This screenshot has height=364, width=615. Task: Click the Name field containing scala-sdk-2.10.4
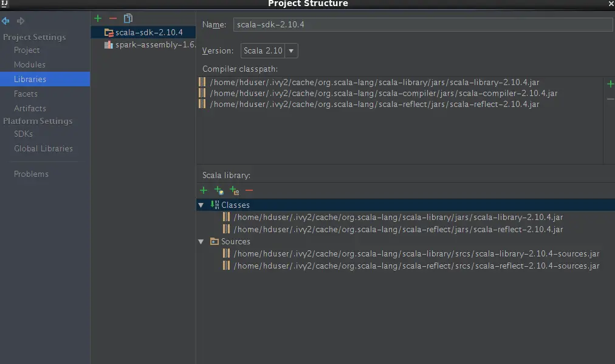pos(423,24)
